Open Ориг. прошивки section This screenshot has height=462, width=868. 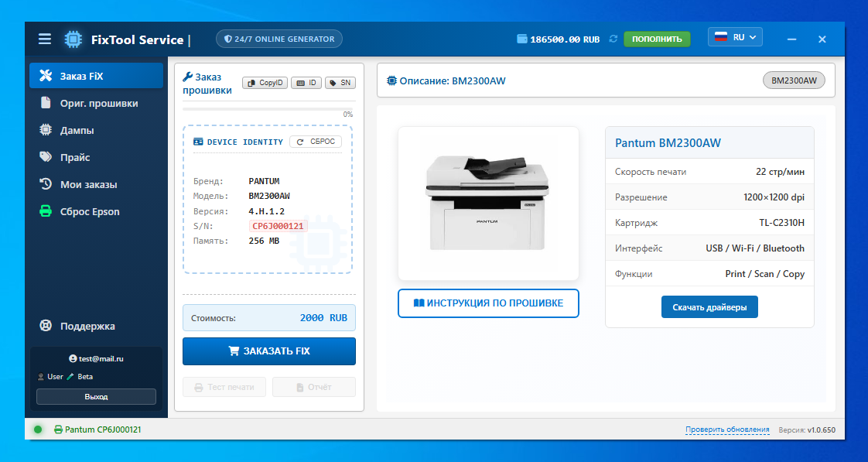tap(97, 103)
